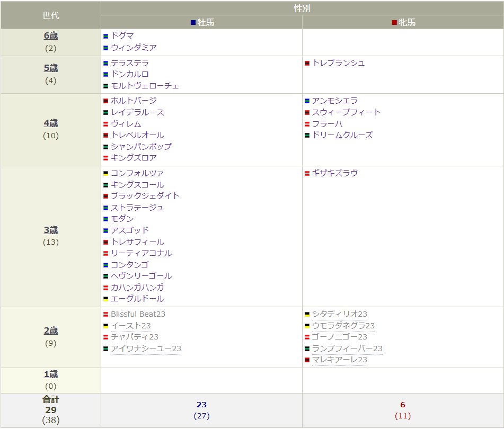The height and width of the screenshot is (429, 504).
Task: Click the icon next to エーグルドール
Action: (106, 299)
